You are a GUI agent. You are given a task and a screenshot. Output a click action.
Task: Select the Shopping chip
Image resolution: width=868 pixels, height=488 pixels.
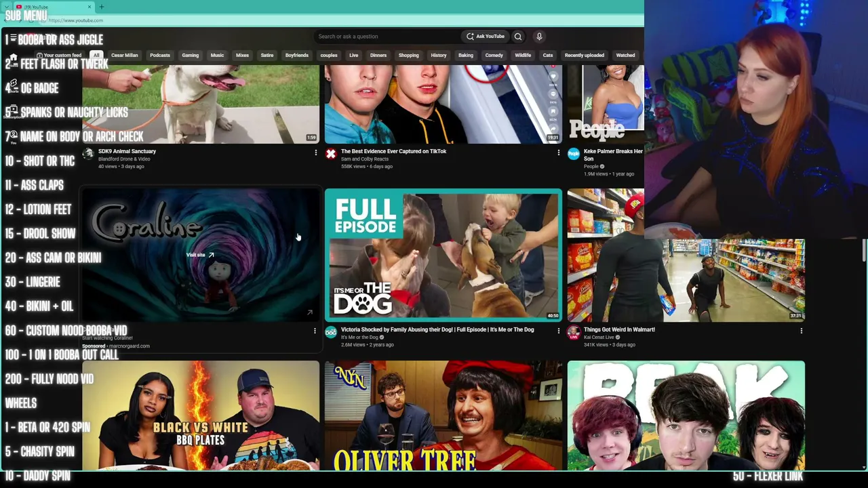click(x=409, y=56)
